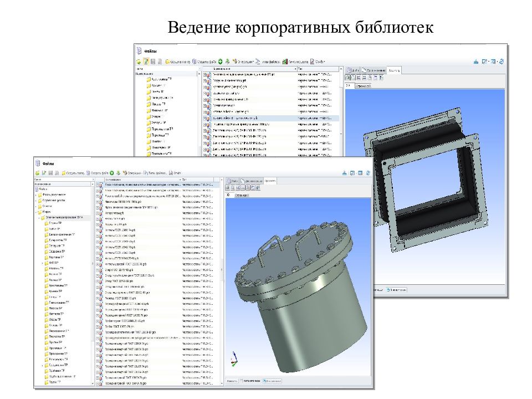Click the tray icon leftmost in the back window's top-right group
The width and height of the screenshot is (532, 399).
click(x=476, y=62)
